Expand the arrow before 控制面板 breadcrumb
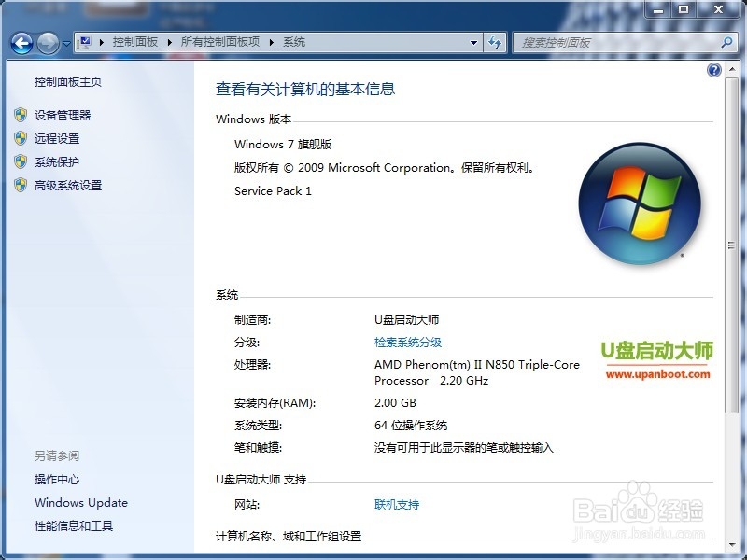Viewport: 747px width, 560px height. [x=102, y=42]
